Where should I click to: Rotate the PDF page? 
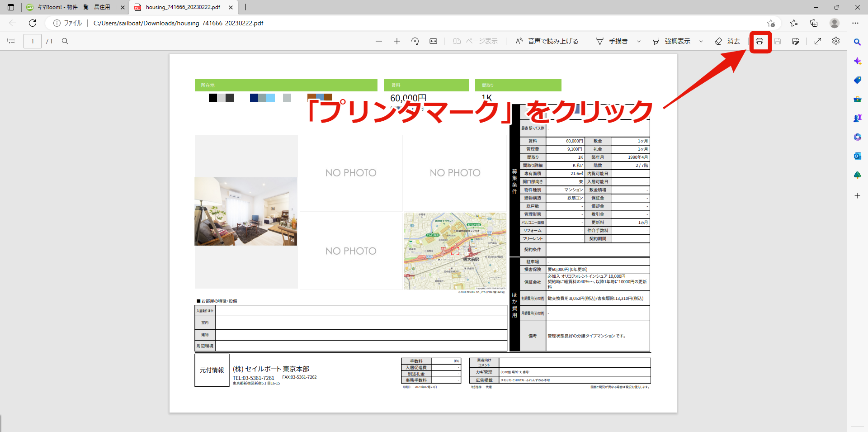(x=415, y=41)
